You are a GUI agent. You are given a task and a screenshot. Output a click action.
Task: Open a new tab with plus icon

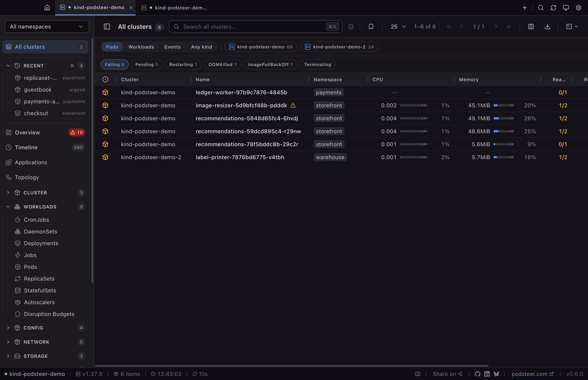[x=525, y=8]
